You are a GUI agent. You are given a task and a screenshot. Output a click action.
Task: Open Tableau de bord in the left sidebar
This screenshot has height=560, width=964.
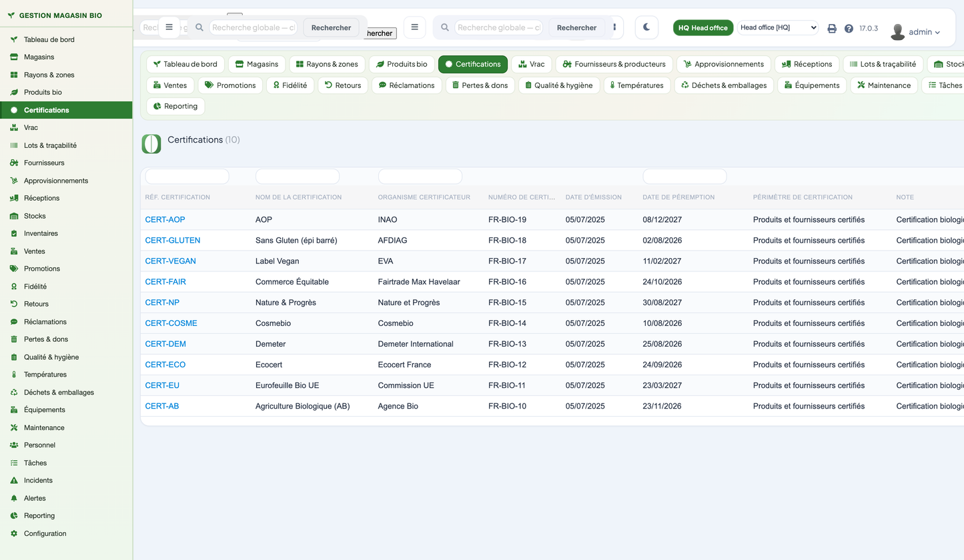(x=66, y=39)
